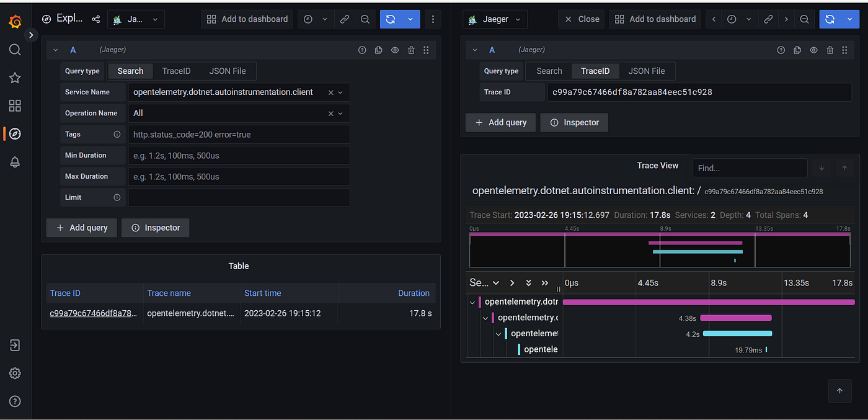Focus the Tags input field
868x420 pixels.
[239, 135]
